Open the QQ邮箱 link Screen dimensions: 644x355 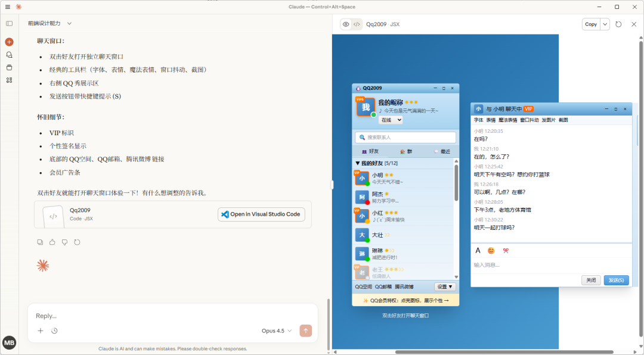[x=383, y=287]
